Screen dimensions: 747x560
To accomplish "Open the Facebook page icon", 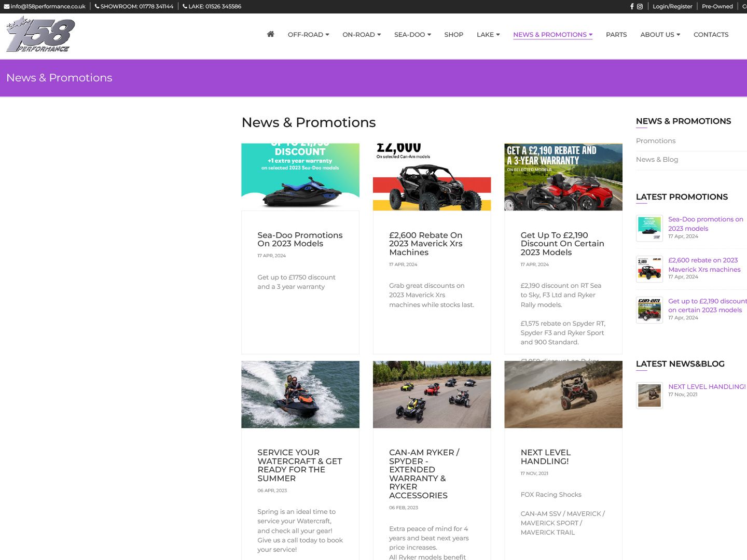I will tap(632, 7).
